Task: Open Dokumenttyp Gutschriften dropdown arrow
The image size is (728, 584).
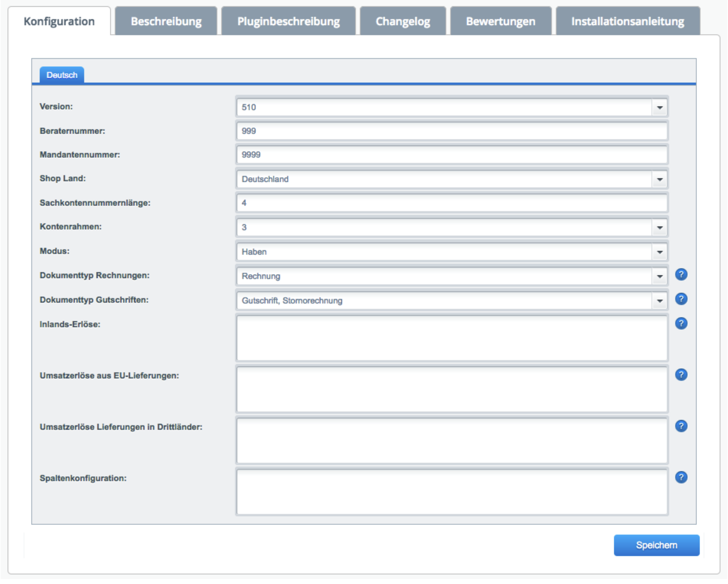Action: pyautogui.click(x=660, y=301)
